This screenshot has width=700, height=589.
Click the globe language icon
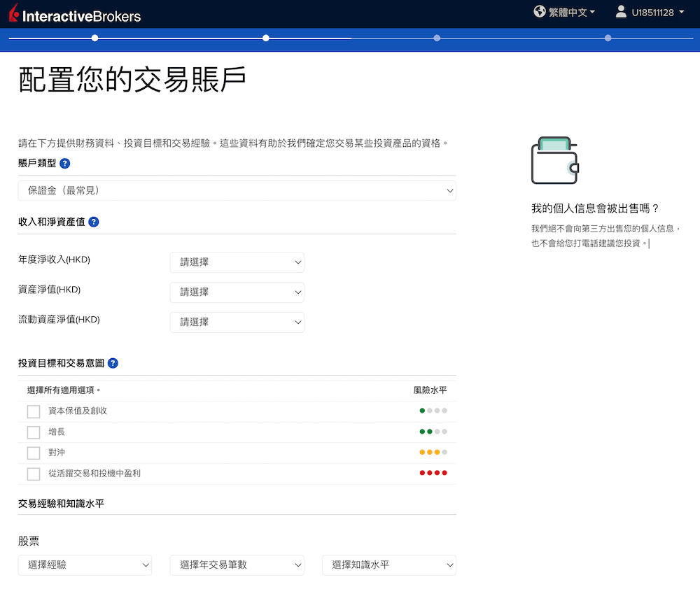pos(539,12)
